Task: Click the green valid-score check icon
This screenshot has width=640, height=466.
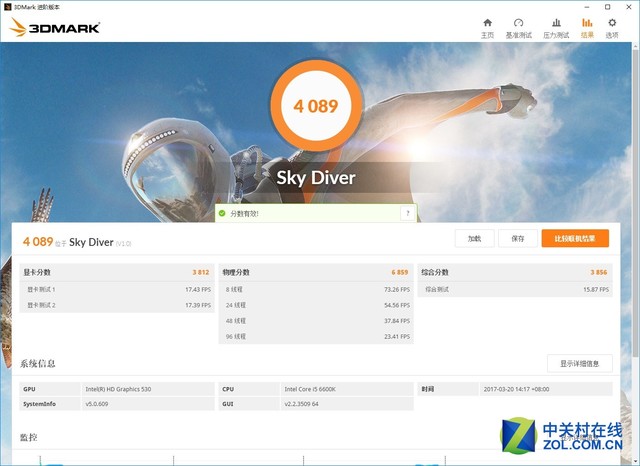Action: click(222, 213)
